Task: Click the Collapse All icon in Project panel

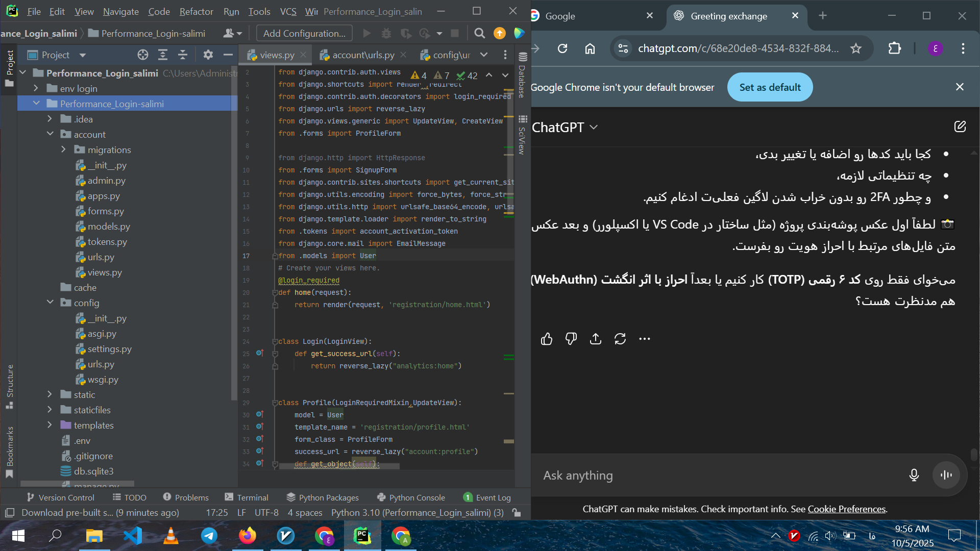Action: [x=183, y=55]
